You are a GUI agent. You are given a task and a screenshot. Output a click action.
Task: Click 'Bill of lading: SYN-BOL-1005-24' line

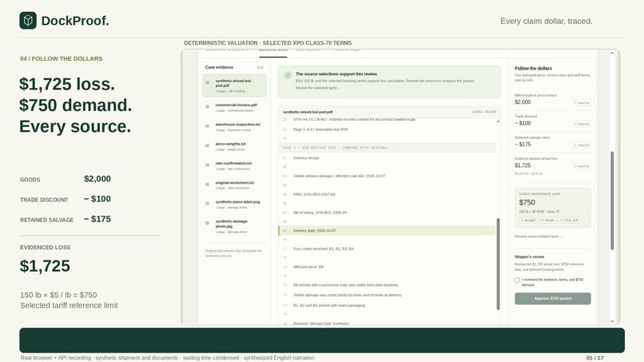(320, 213)
